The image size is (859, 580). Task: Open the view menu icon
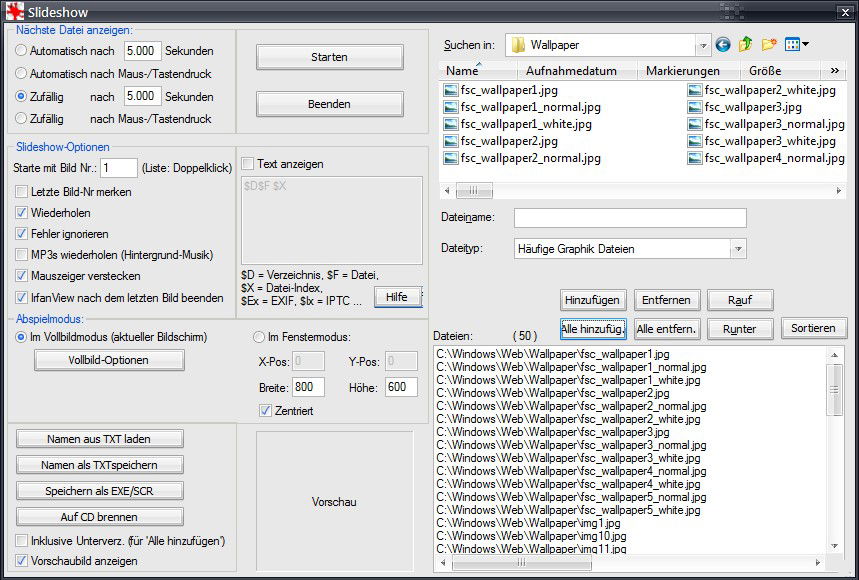(792, 44)
